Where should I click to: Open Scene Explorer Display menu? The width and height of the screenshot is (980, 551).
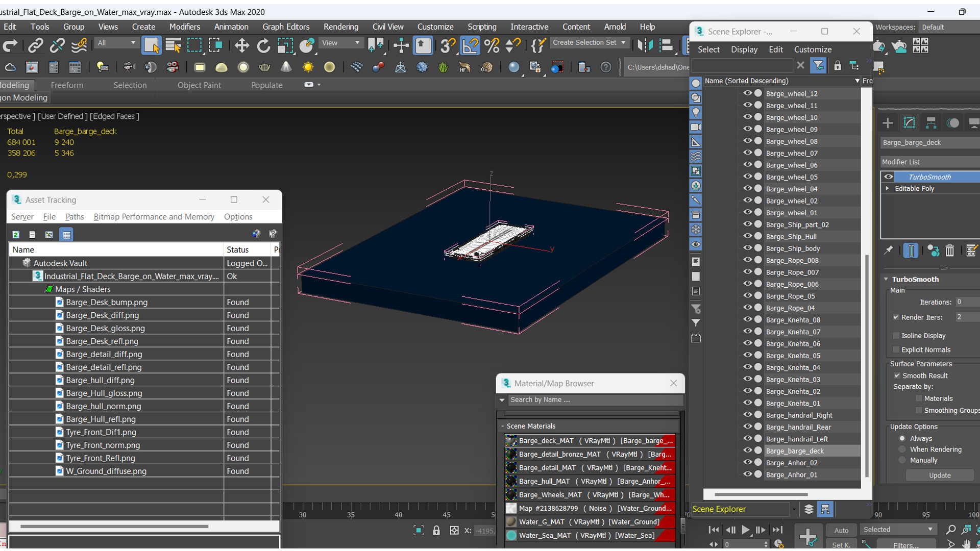[x=744, y=49]
